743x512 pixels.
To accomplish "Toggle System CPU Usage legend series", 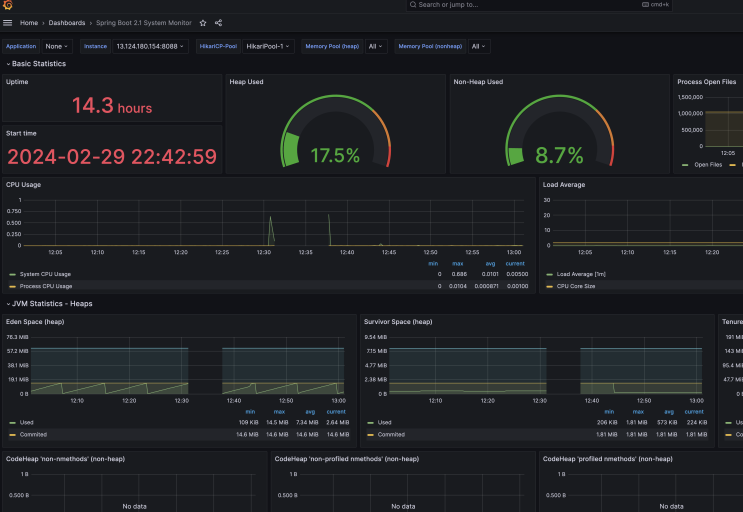I will [45, 274].
